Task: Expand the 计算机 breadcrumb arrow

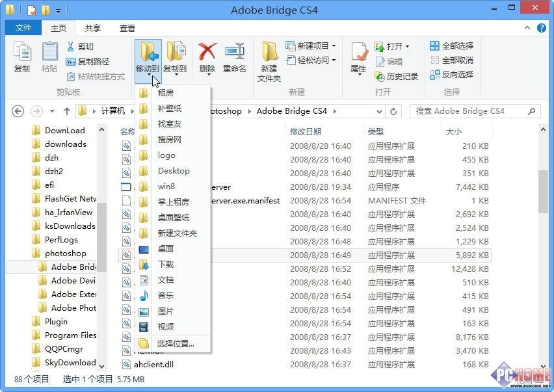Action: click(x=133, y=112)
